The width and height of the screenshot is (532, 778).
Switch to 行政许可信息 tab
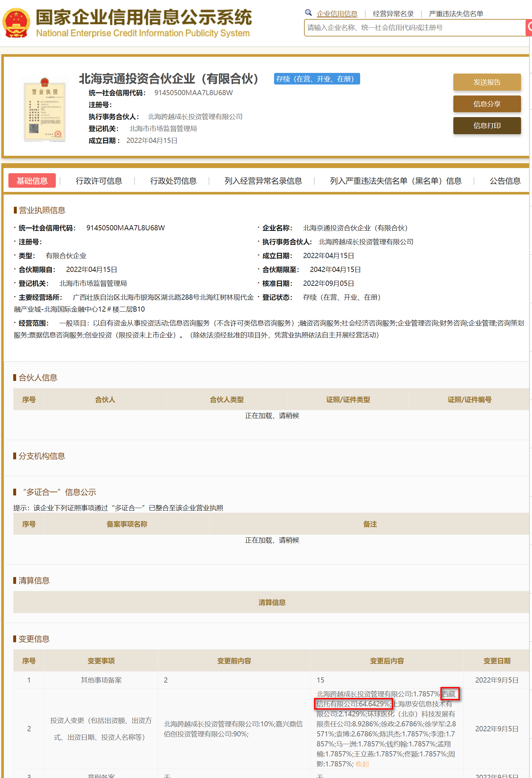click(x=99, y=181)
